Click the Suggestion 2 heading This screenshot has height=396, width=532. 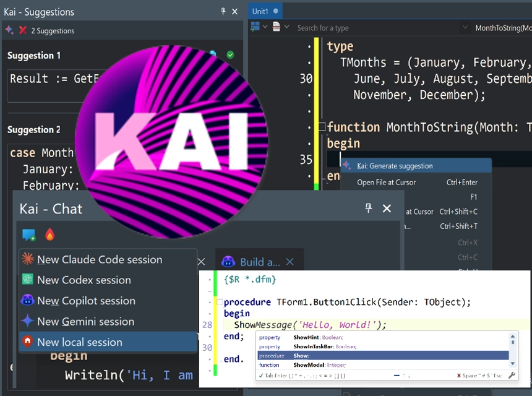coord(34,129)
